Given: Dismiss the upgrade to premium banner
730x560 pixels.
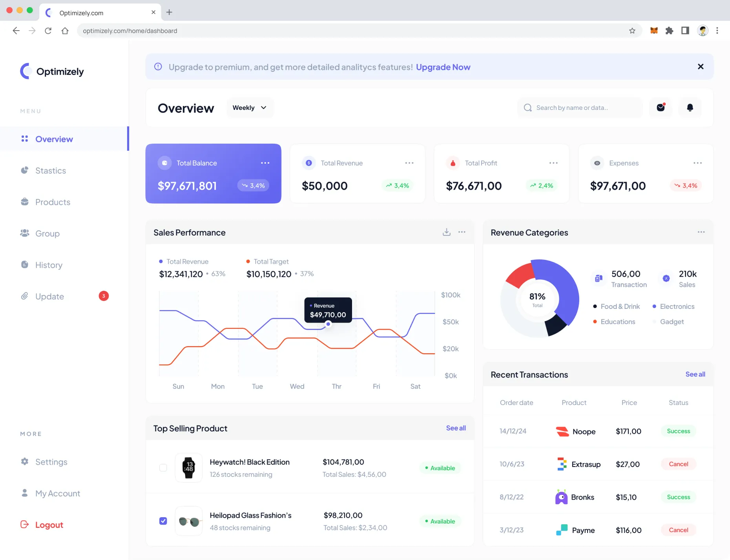Looking at the screenshot, I should 701,67.
